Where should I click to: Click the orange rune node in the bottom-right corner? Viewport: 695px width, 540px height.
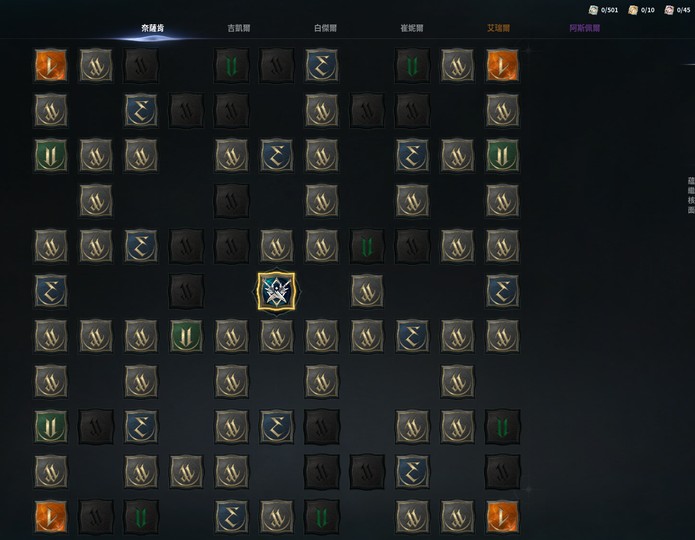[x=502, y=517]
